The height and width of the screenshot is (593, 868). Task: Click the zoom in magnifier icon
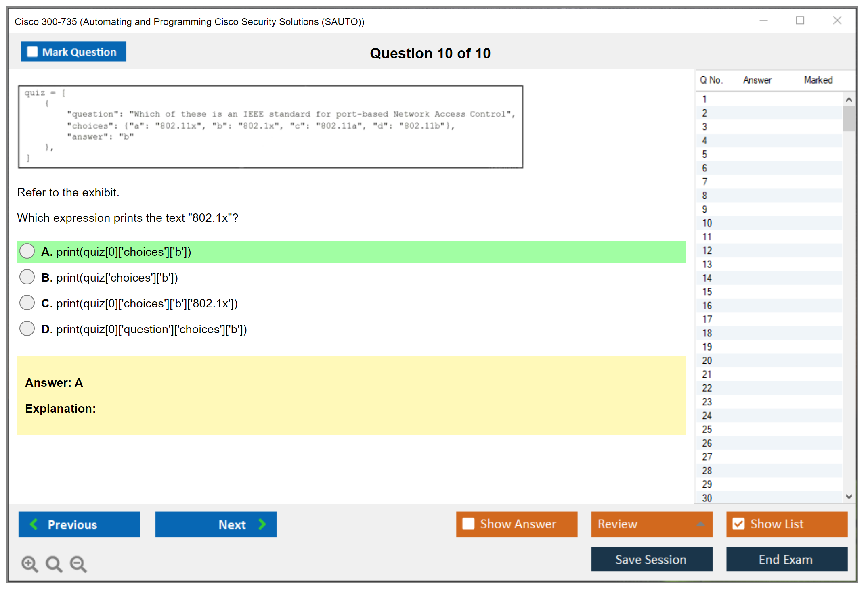29,564
